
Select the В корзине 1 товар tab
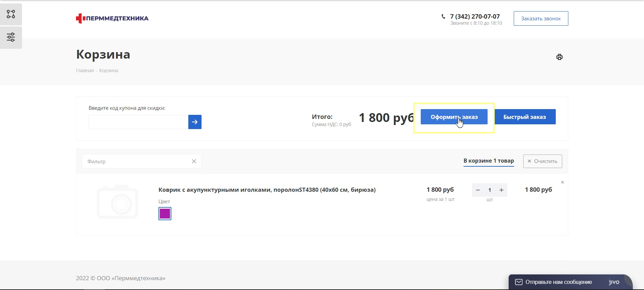[x=489, y=161]
